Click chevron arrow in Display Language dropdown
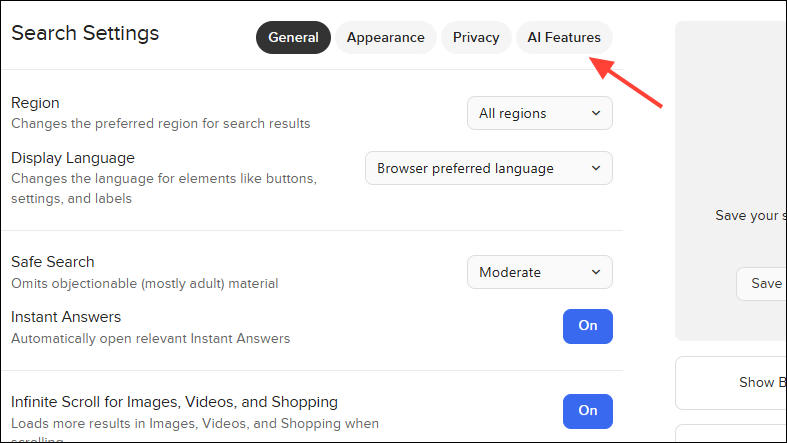 596,168
